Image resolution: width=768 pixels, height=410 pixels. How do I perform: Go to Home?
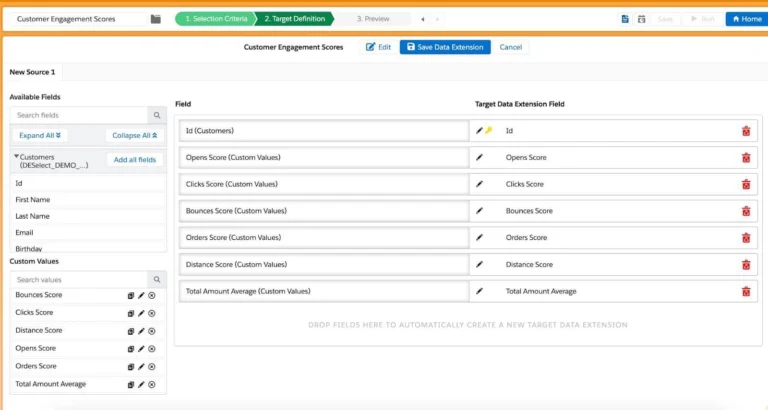(744, 19)
